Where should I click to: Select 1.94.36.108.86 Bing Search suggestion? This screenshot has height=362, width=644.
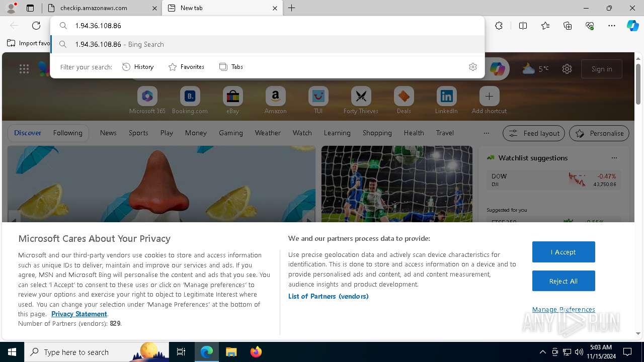click(268, 44)
